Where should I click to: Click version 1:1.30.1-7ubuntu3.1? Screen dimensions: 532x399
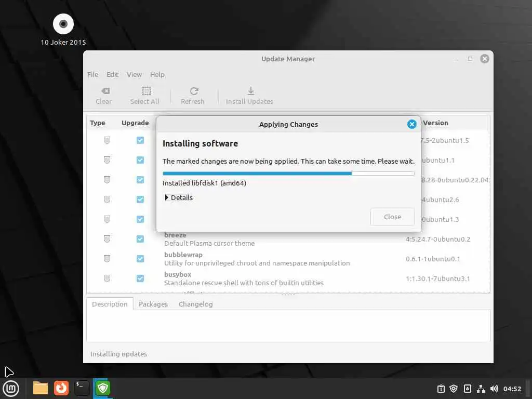(x=437, y=278)
